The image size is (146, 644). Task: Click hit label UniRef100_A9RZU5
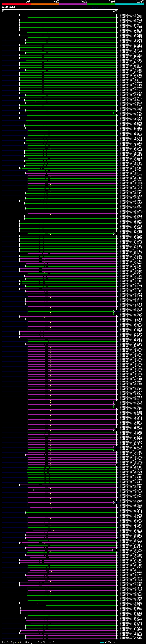(x=131, y=40)
